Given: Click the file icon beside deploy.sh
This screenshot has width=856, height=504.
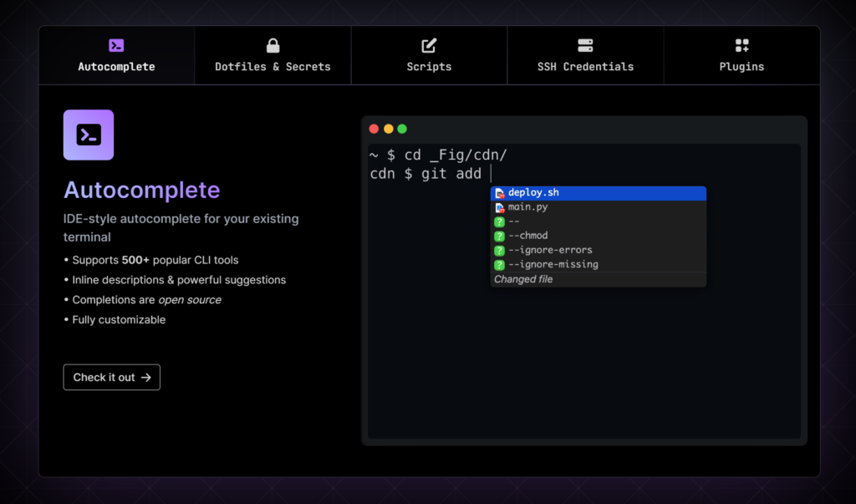Looking at the screenshot, I should point(499,193).
